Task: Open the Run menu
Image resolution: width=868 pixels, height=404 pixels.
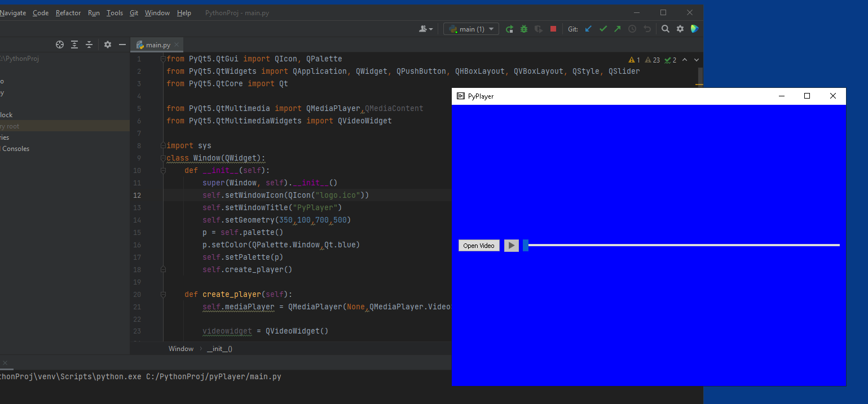Action: (94, 13)
